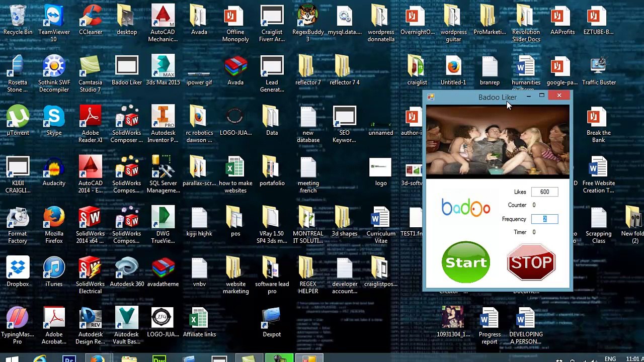Select the 3ds Max 2015 desktop icon

tap(163, 70)
